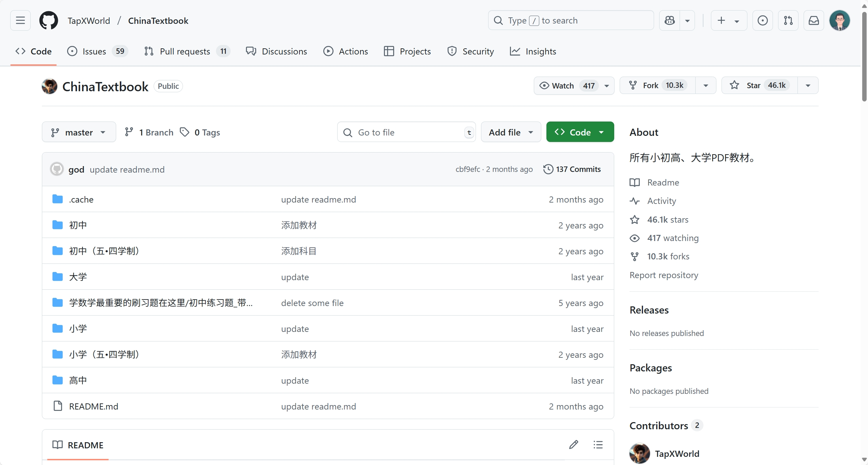Screen dimensions: 868x465
Task: Click the 添加科目 commit message
Action: (x=299, y=251)
